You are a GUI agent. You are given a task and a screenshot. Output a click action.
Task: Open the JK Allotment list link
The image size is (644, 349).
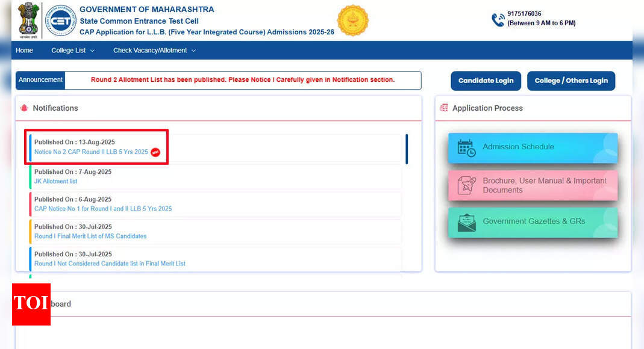pyautogui.click(x=55, y=181)
